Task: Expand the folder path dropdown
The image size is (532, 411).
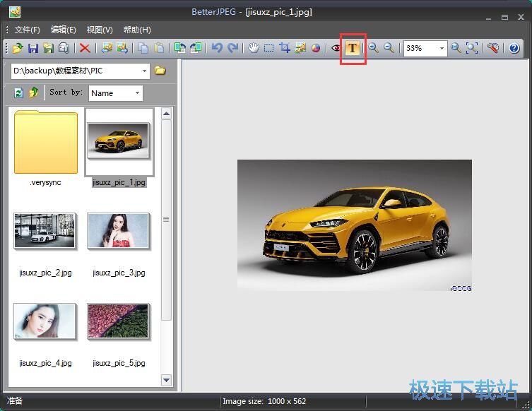Action: pos(144,71)
